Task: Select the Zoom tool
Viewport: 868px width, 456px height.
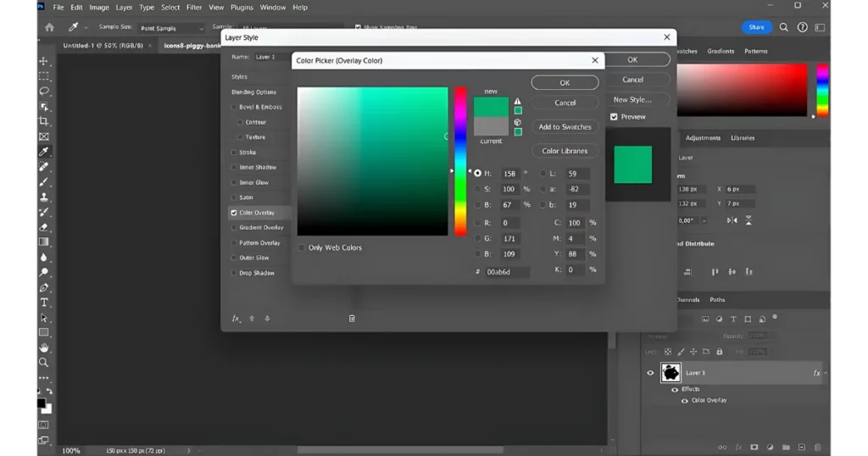Action: pos(44,363)
